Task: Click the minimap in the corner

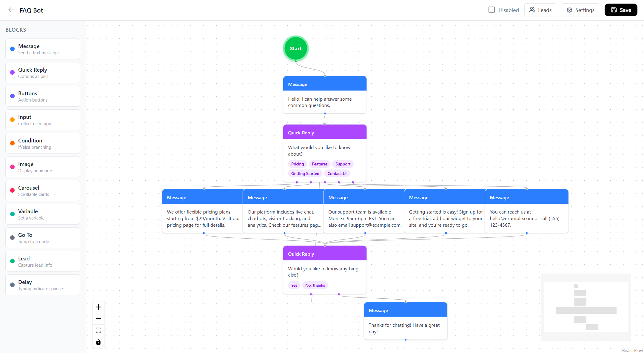Action: click(x=586, y=307)
